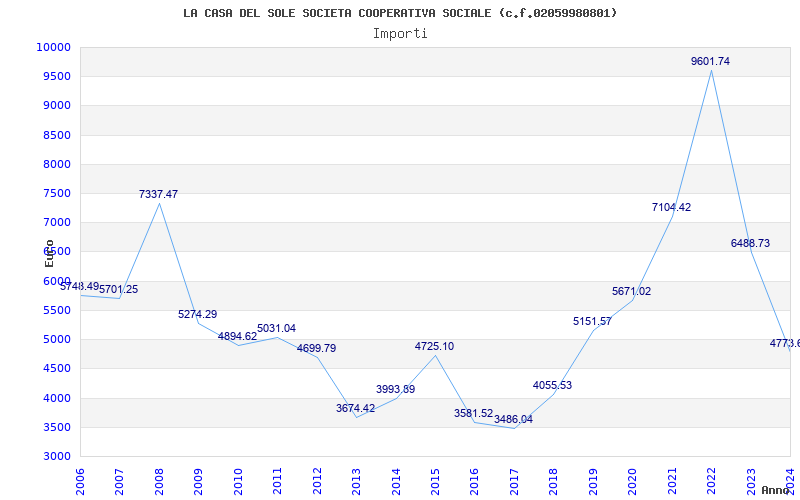Image resolution: width=800 pixels, height=500 pixels.
Task: Click the 2023 x-axis year label
Action: pyautogui.click(x=751, y=482)
